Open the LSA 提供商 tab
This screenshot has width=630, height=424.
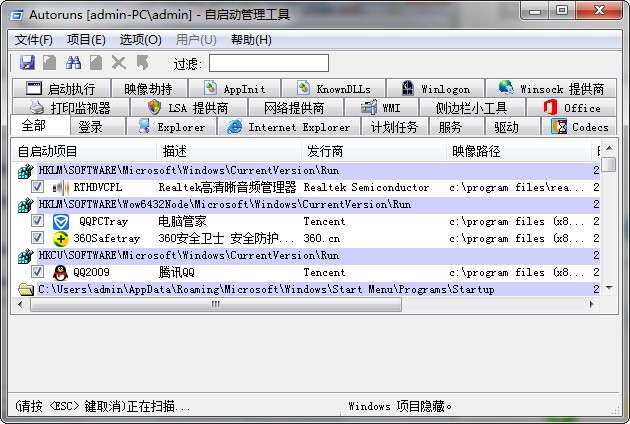(x=188, y=108)
